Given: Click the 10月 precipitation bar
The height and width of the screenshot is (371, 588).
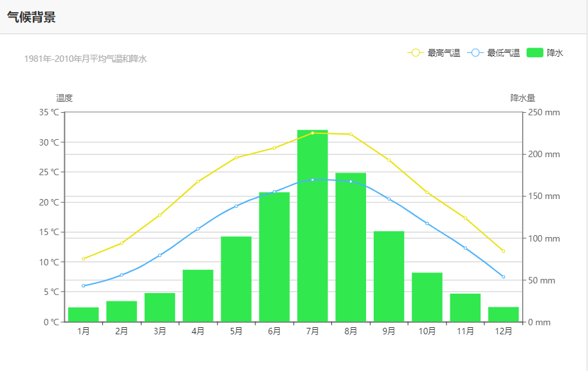Looking at the screenshot, I should [x=427, y=297].
